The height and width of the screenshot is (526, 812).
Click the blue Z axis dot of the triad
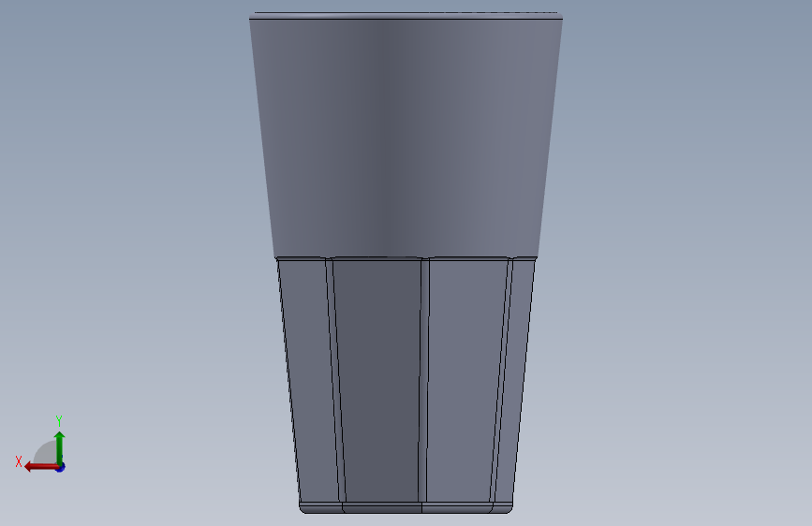coord(61,468)
